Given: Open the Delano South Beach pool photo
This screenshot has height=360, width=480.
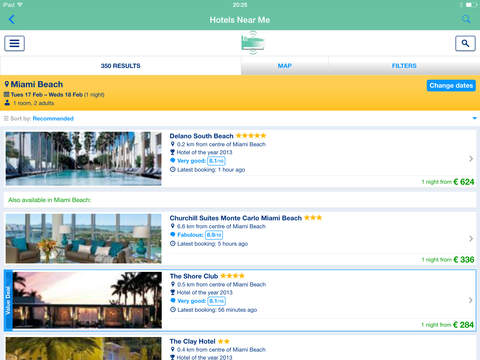Looking at the screenshot, I should click(x=84, y=159).
